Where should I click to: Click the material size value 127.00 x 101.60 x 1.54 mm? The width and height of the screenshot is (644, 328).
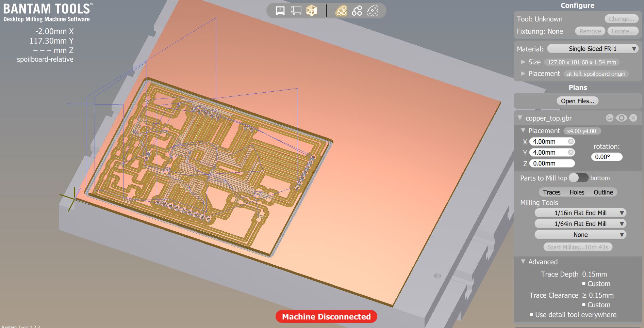(x=582, y=62)
